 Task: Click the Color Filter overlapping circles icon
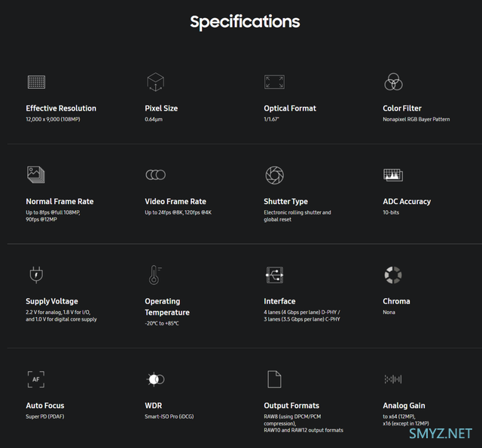(x=393, y=82)
